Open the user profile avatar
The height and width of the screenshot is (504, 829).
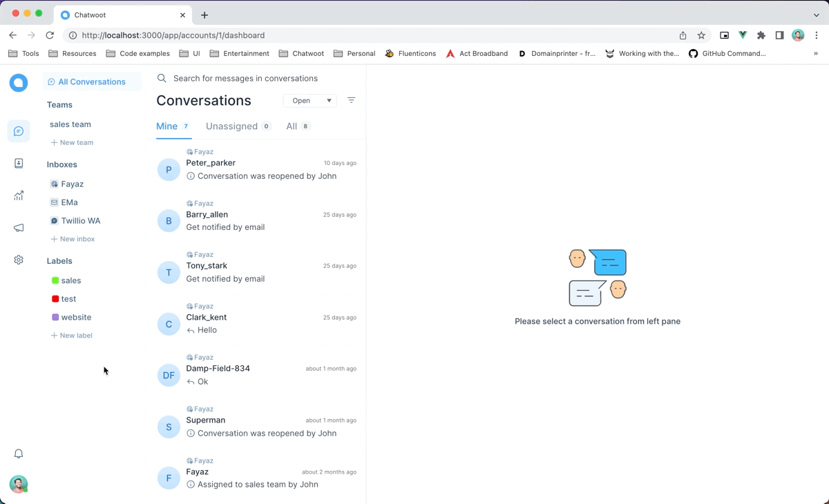pyautogui.click(x=19, y=484)
